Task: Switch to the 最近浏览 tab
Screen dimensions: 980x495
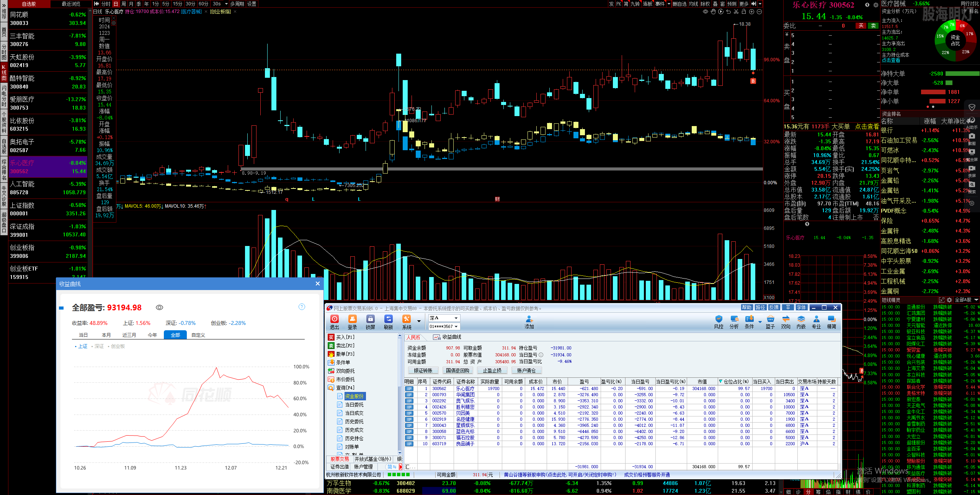Action: (x=71, y=4)
